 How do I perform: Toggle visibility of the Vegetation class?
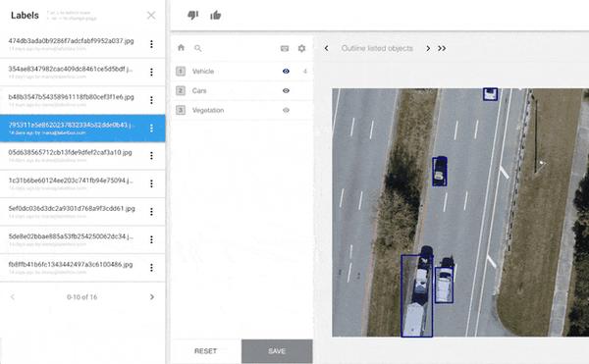[286, 110]
